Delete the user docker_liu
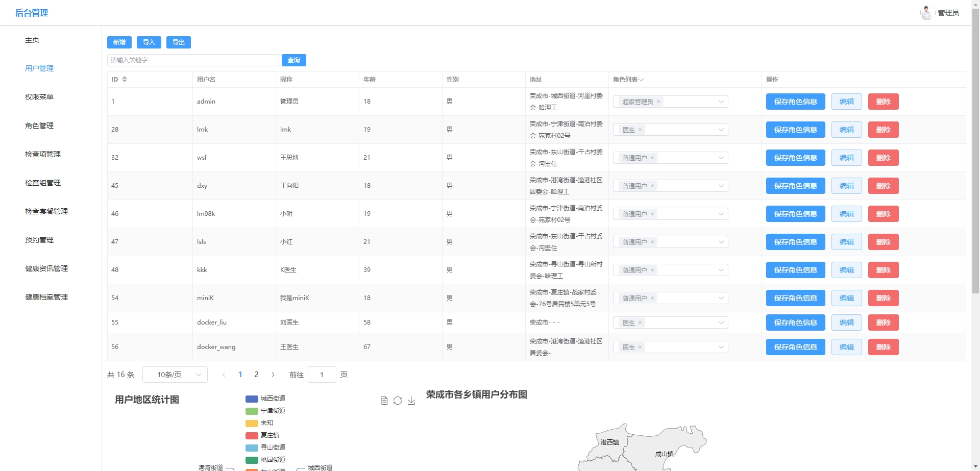The height and width of the screenshot is (471, 980). coord(883,323)
